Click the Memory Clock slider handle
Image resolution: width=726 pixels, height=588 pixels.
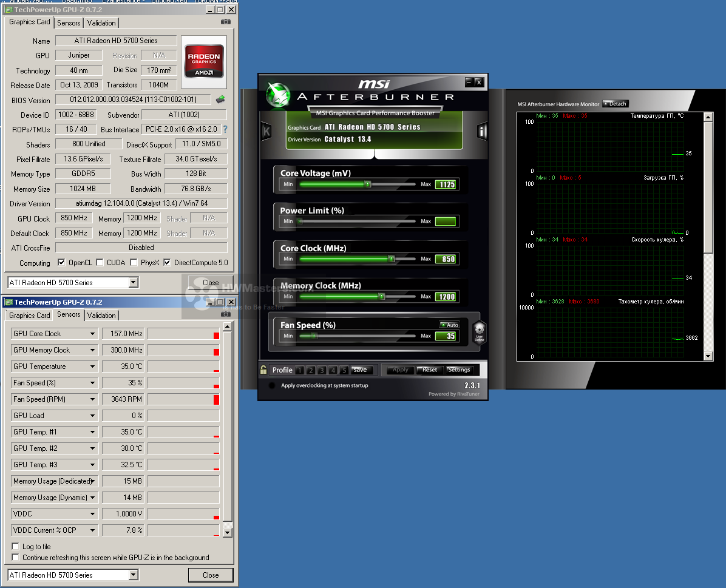tap(382, 296)
